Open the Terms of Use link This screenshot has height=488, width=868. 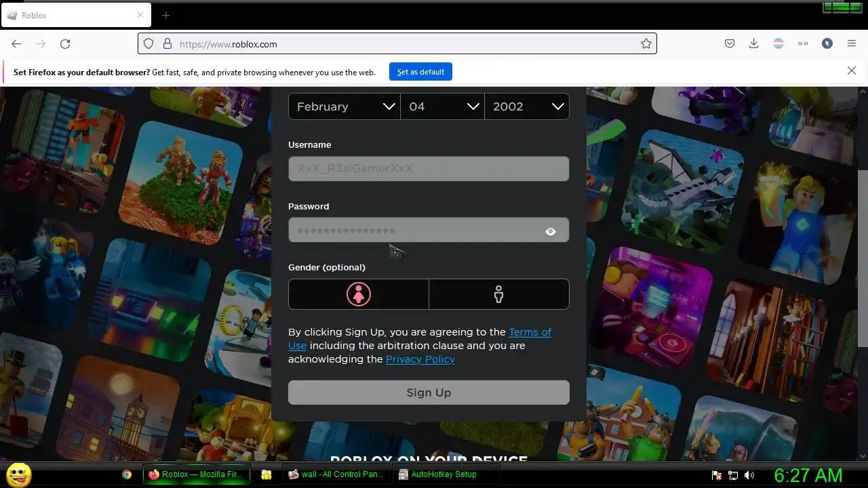(x=530, y=331)
